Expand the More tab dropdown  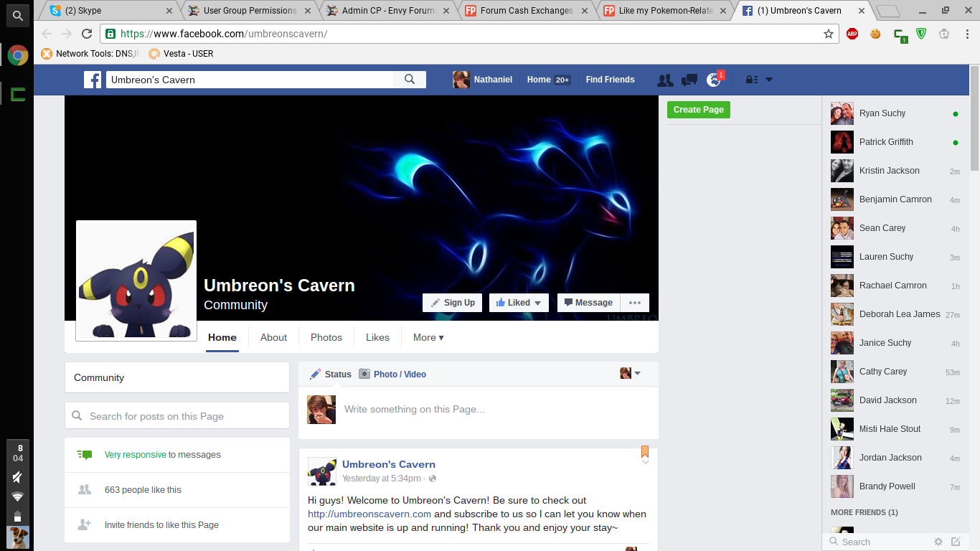(428, 337)
